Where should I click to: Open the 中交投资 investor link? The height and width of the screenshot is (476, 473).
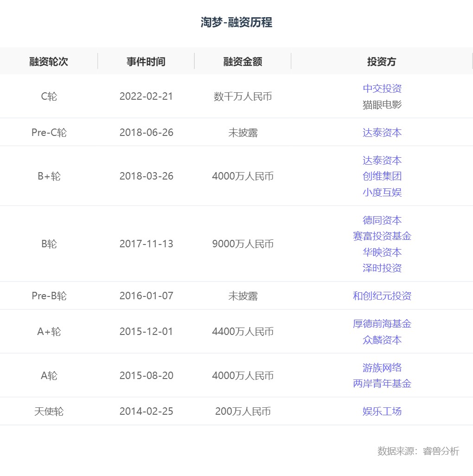tap(382, 88)
